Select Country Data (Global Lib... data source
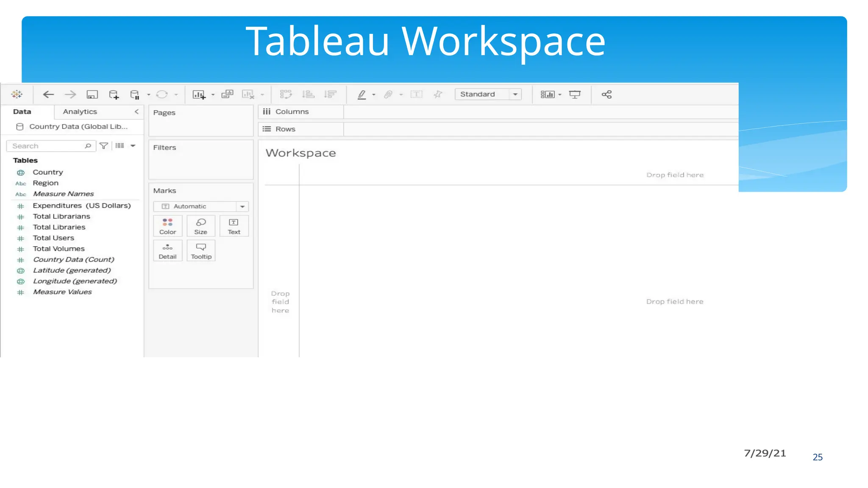The width and height of the screenshot is (868, 488). coord(72,127)
